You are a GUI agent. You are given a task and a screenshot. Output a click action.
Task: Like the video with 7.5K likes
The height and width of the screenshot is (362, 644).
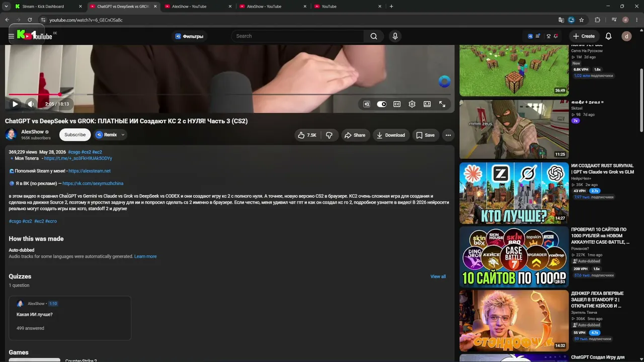tap(307, 135)
